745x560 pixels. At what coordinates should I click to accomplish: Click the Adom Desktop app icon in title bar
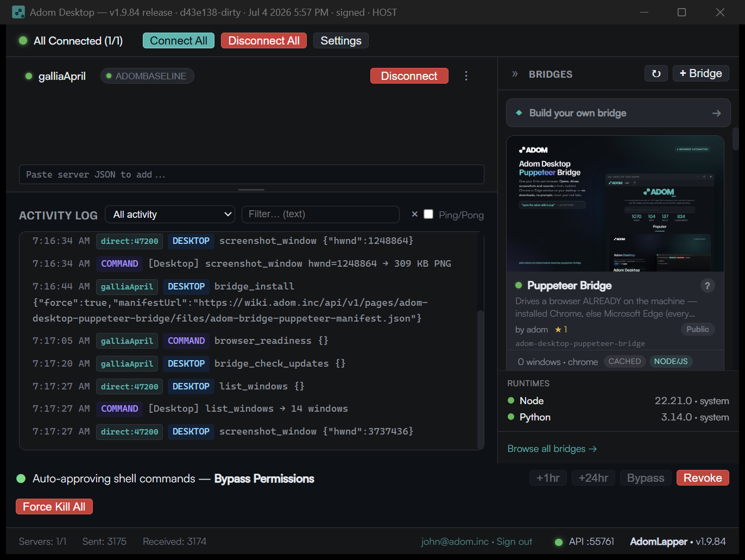tap(18, 12)
